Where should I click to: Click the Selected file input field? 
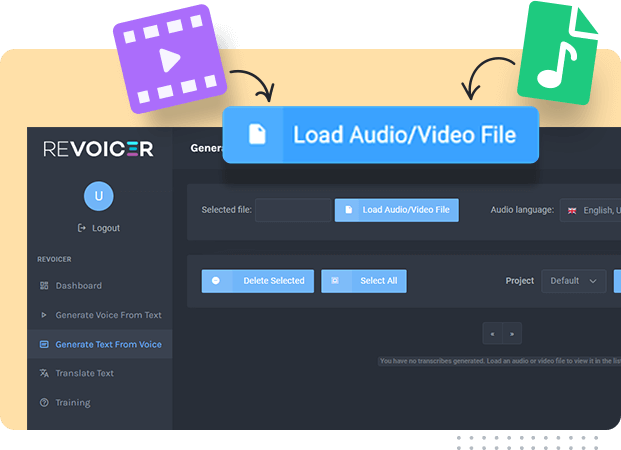click(x=292, y=210)
